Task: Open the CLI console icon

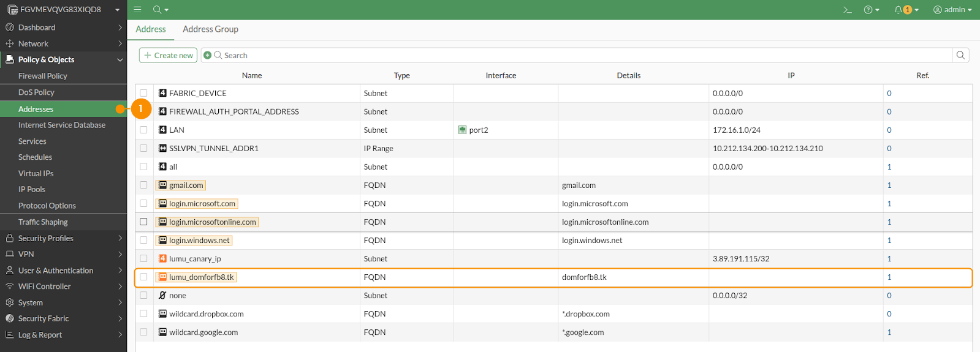Action: (848, 10)
